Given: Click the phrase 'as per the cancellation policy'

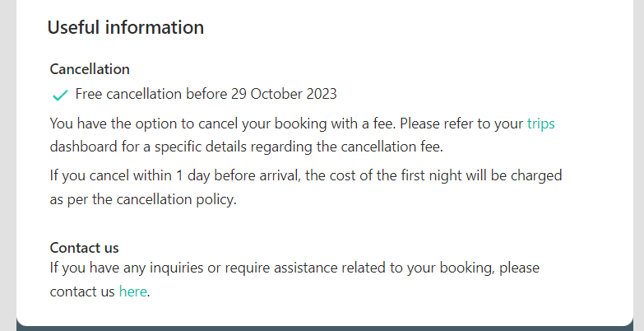Looking at the screenshot, I should pyautogui.click(x=143, y=199).
